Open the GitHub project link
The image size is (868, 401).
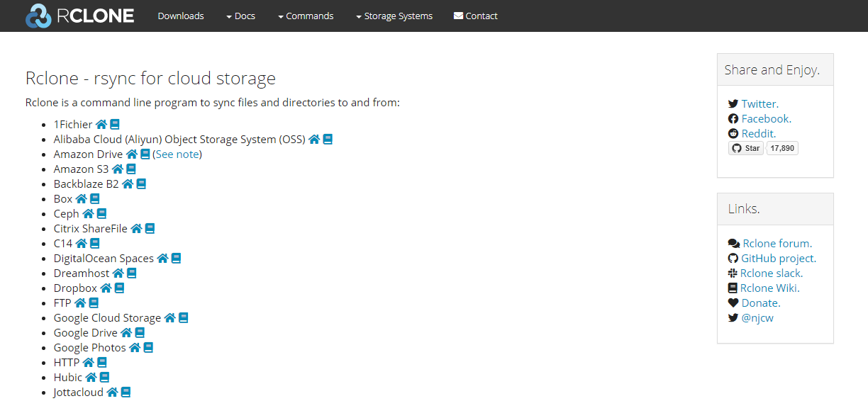pyautogui.click(x=779, y=259)
